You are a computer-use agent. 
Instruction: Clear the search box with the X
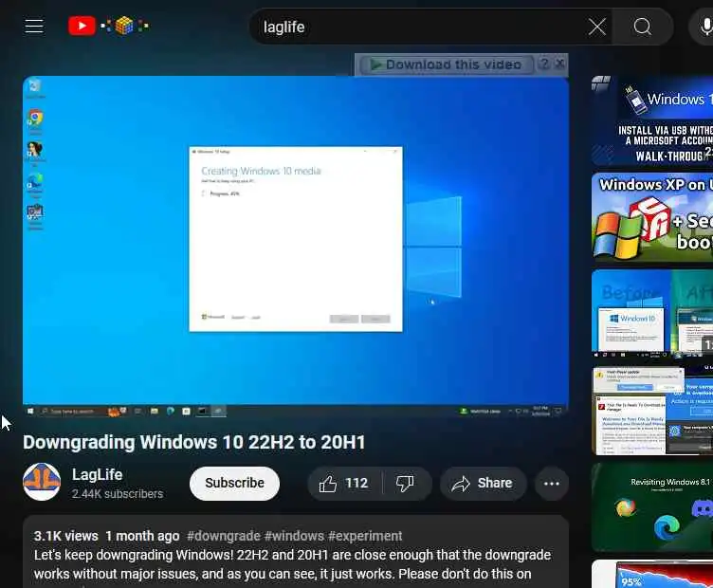pos(596,27)
